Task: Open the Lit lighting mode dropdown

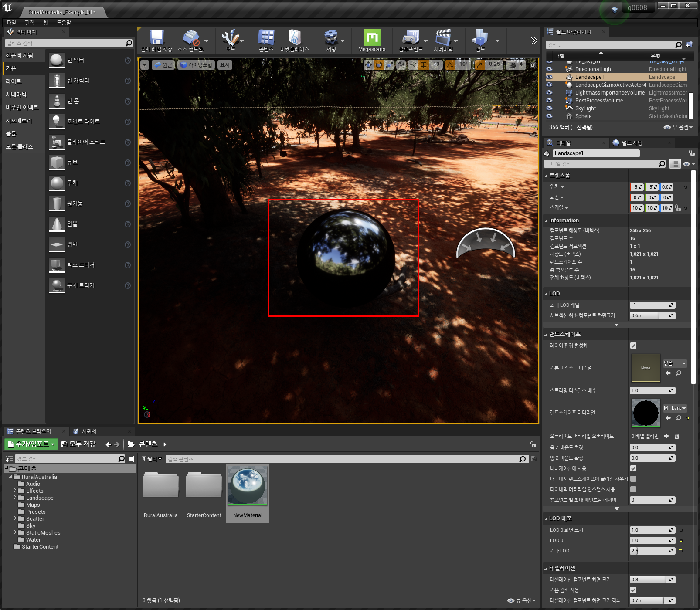Action: click(x=196, y=65)
